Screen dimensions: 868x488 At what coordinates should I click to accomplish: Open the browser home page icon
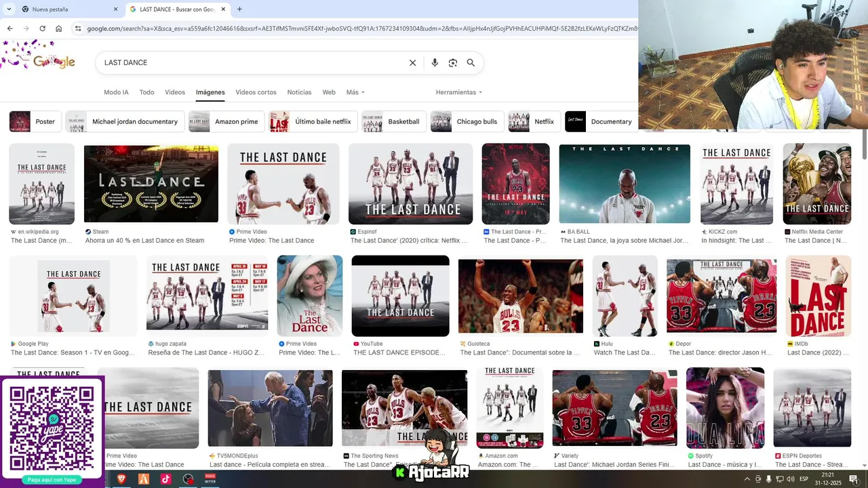(59, 28)
